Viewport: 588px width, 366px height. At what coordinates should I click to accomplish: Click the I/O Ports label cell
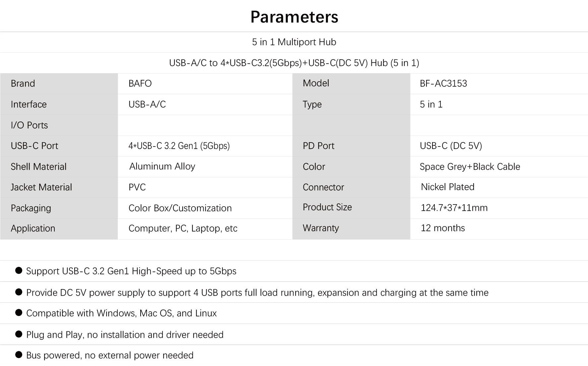click(x=29, y=125)
